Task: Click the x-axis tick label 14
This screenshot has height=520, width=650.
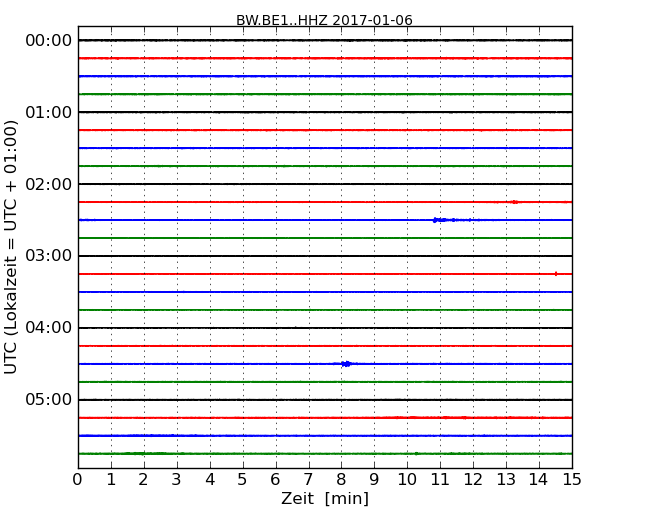Action: 539,480
